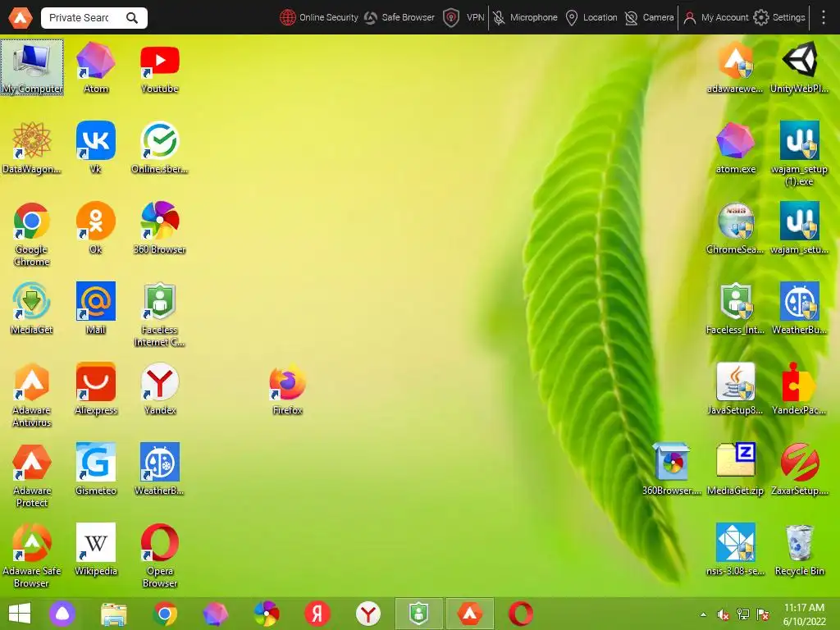The image size is (840, 630).
Task: Open the Recycle Bin
Action: pyautogui.click(x=799, y=549)
